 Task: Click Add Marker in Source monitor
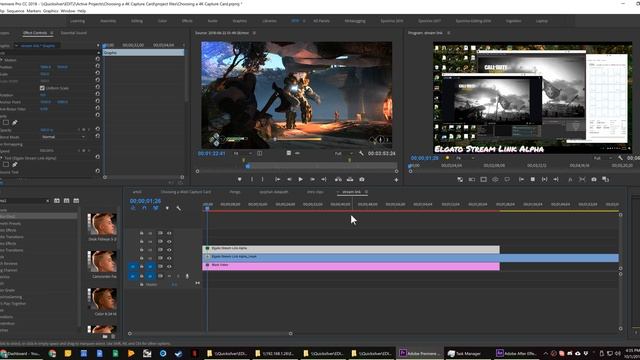(240, 179)
